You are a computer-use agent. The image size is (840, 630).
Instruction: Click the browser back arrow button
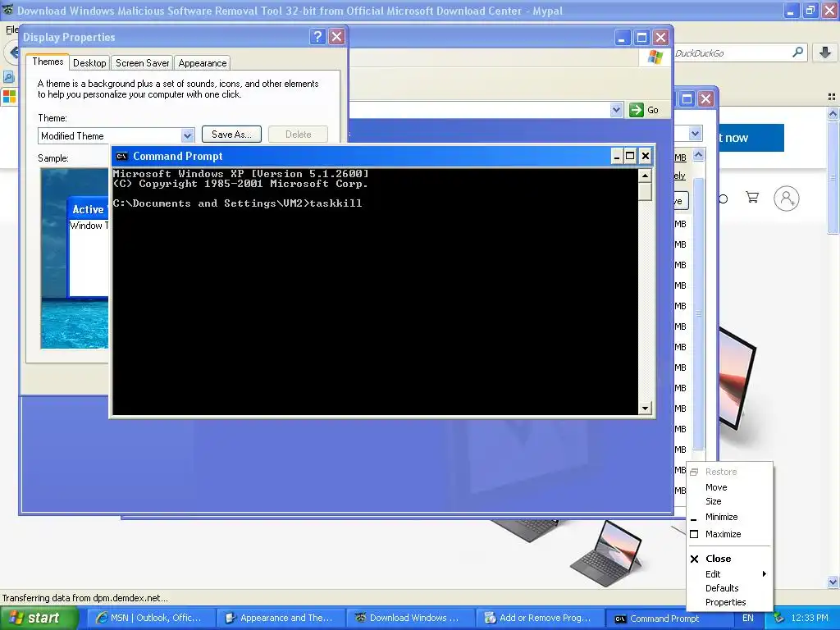click(x=13, y=52)
